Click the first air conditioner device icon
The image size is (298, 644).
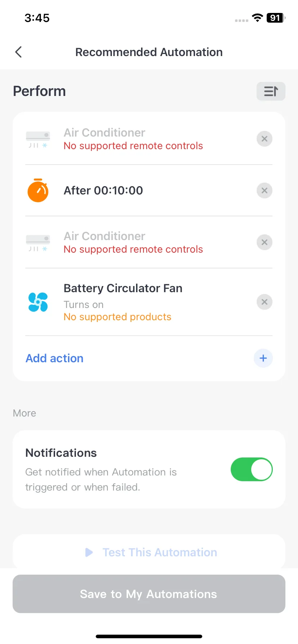(38, 139)
